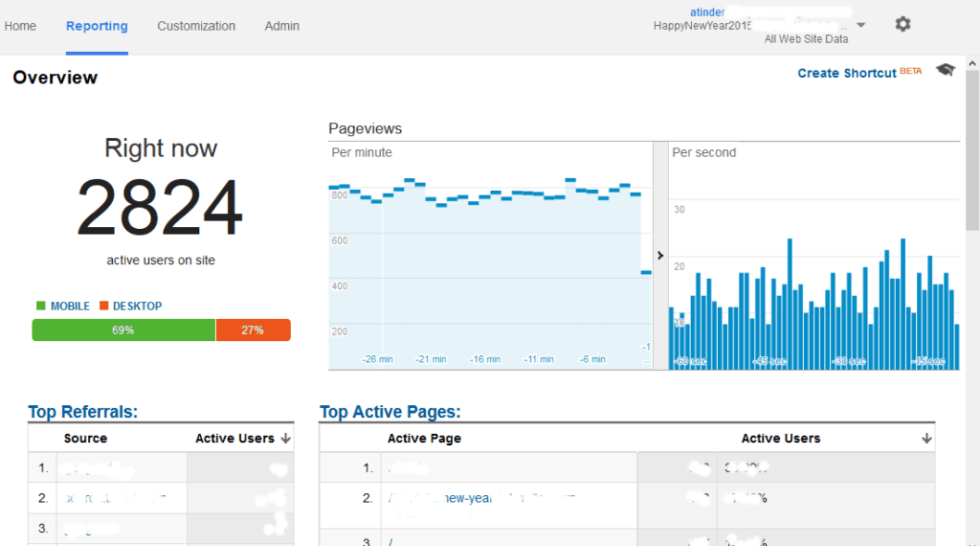Open the Top Referrals section link
The image size is (980, 546).
[x=82, y=412]
